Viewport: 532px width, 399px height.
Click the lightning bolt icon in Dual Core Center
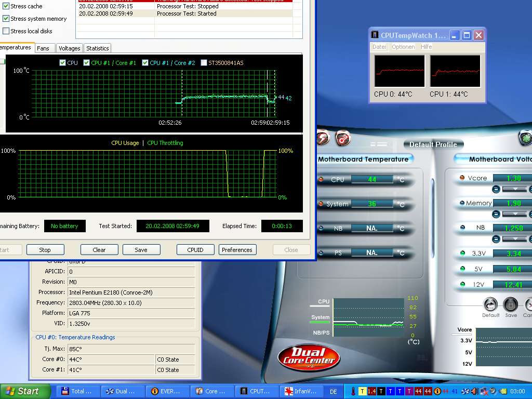pyautogui.click(x=323, y=138)
